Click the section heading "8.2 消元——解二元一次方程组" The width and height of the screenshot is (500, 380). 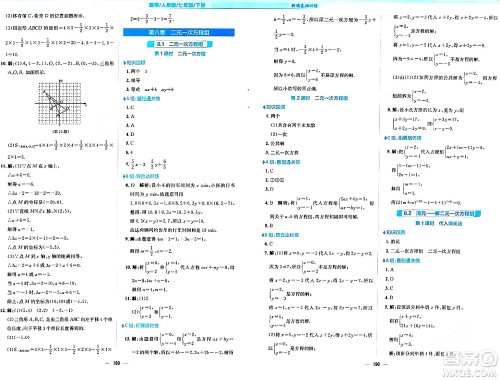tap(439, 213)
